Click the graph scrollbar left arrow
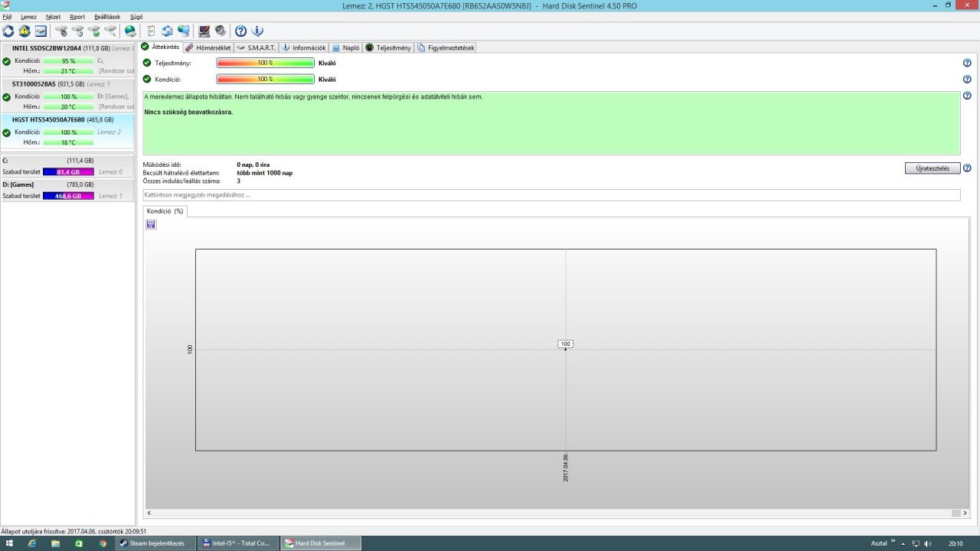The image size is (980, 551). coord(149,513)
